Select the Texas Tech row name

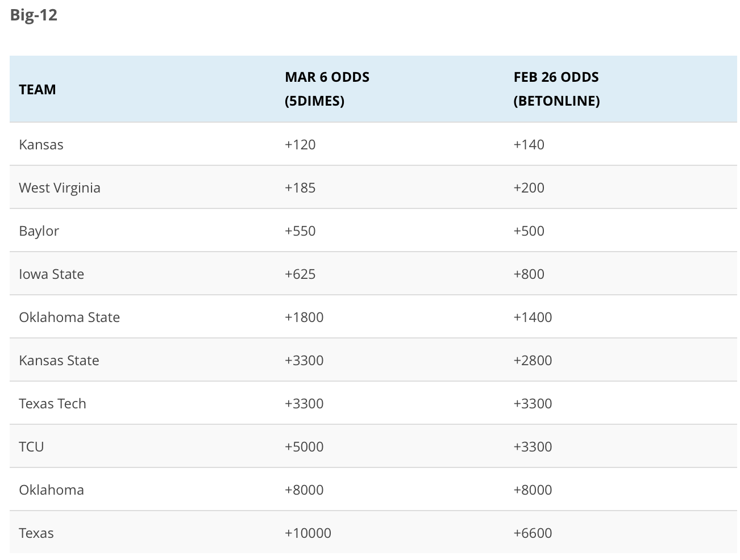(52, 404)
